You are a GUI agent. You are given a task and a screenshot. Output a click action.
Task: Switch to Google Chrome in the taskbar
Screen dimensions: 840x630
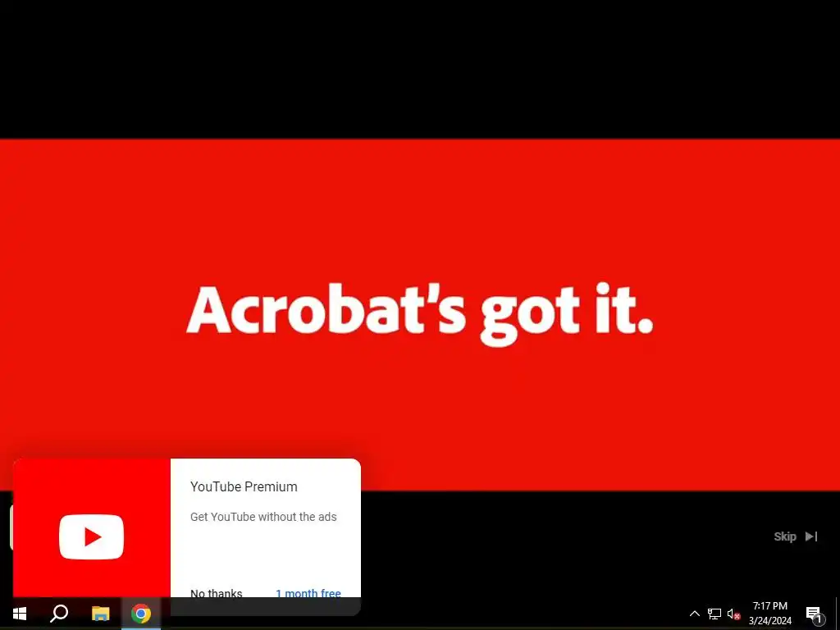(141, 614)
